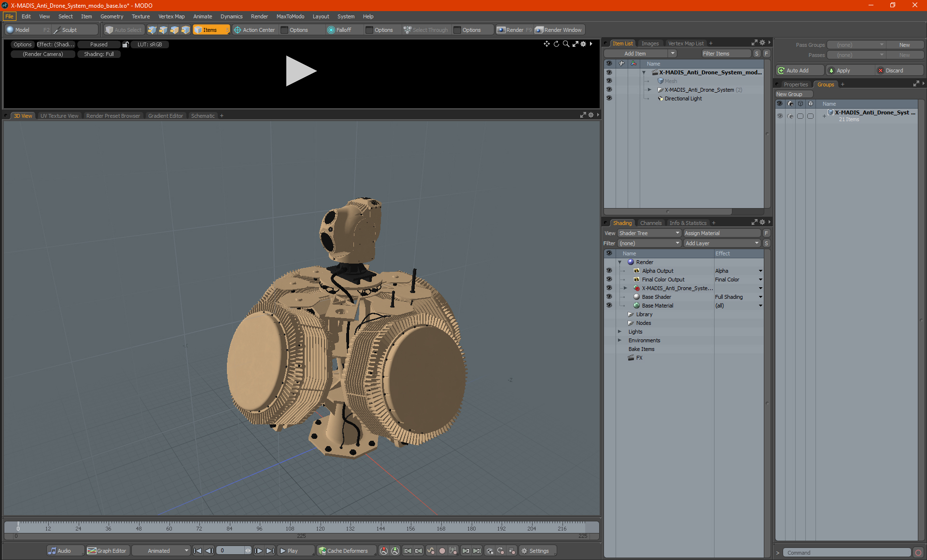Click Assign Material button

722,233
